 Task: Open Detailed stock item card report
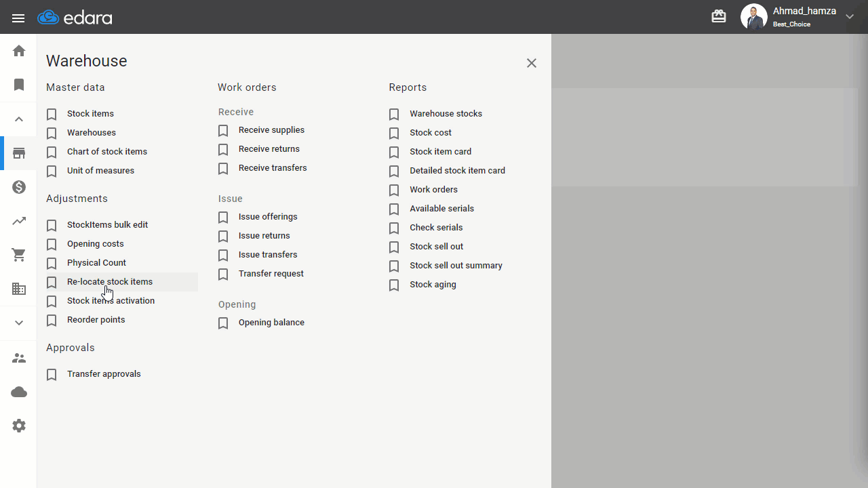coord(457,171)
